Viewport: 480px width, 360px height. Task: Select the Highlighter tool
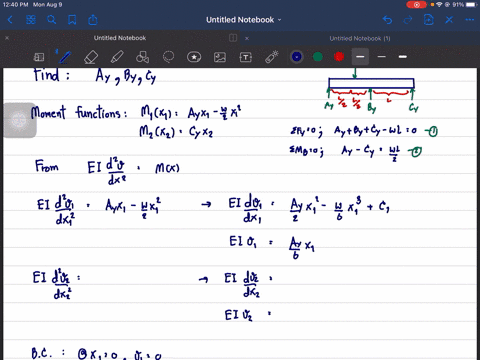click(117, 57)
